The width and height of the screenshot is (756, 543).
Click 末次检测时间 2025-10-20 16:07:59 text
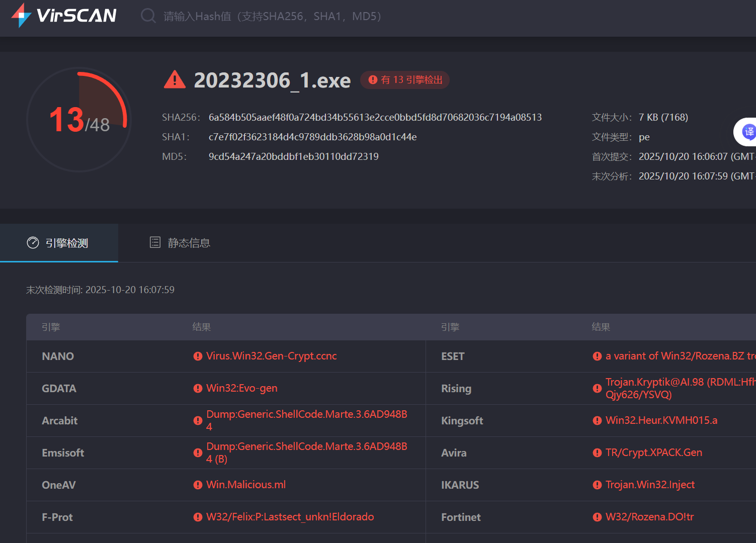point(100,290)
